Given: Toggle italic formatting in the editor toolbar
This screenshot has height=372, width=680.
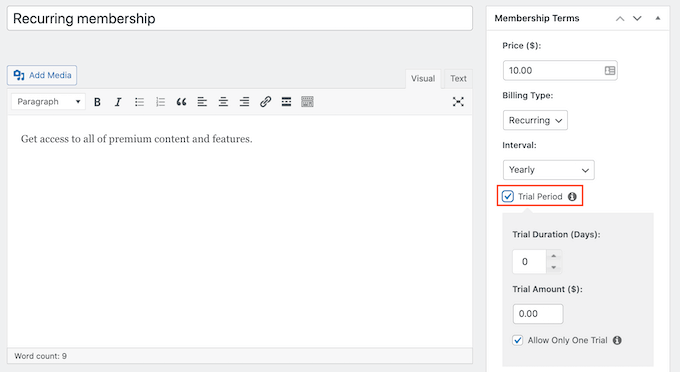Looking at the screenshot, I should (x=118, y=102).
